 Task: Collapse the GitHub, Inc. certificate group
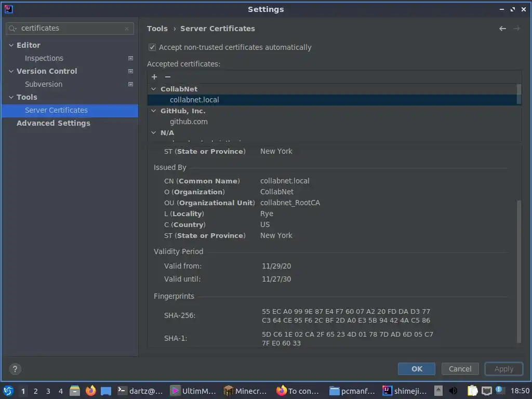[x=154, y=111]
